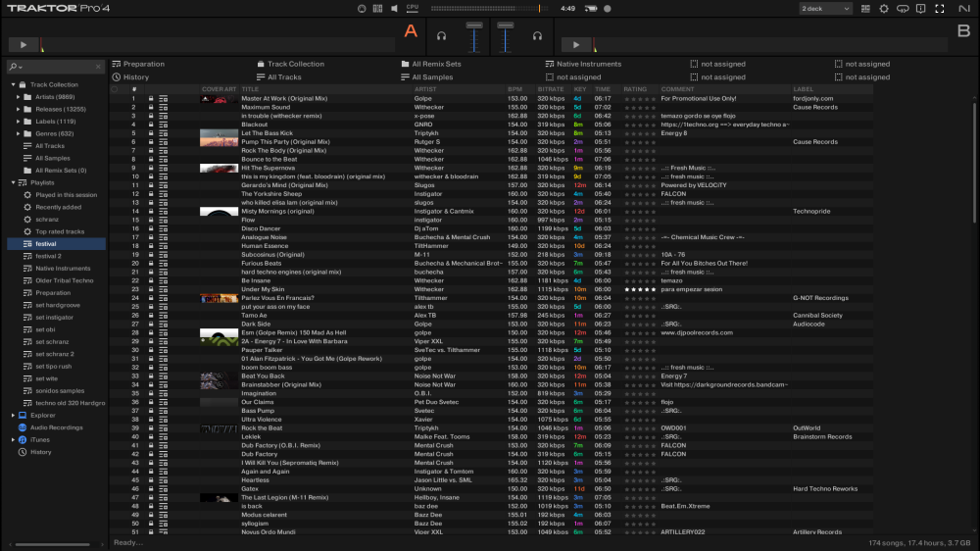Click the iTunes music icon in tree

[23, 439]
